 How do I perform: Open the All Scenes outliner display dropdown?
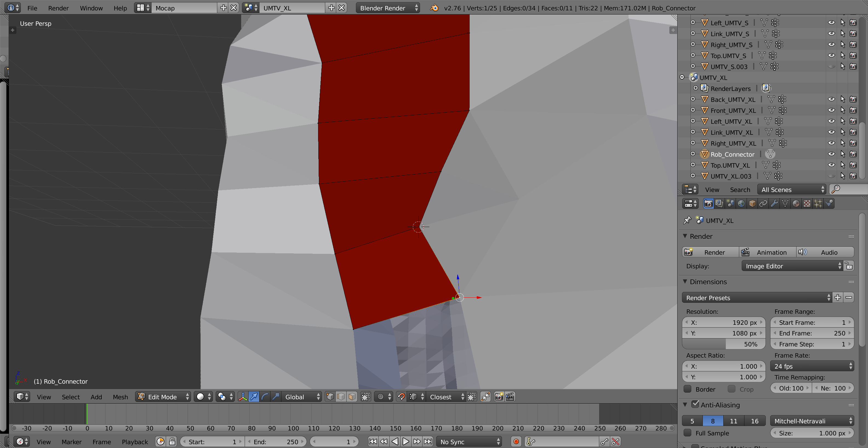click(792, 190)
